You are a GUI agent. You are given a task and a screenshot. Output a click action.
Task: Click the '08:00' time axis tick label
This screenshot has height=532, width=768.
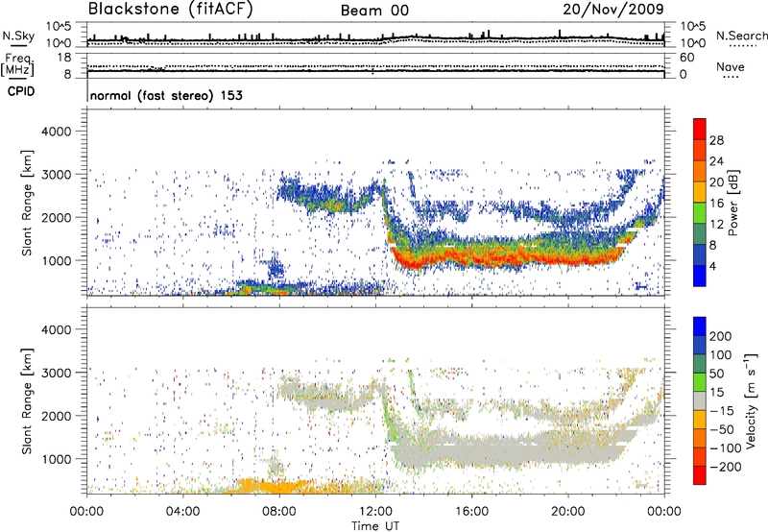279,512
